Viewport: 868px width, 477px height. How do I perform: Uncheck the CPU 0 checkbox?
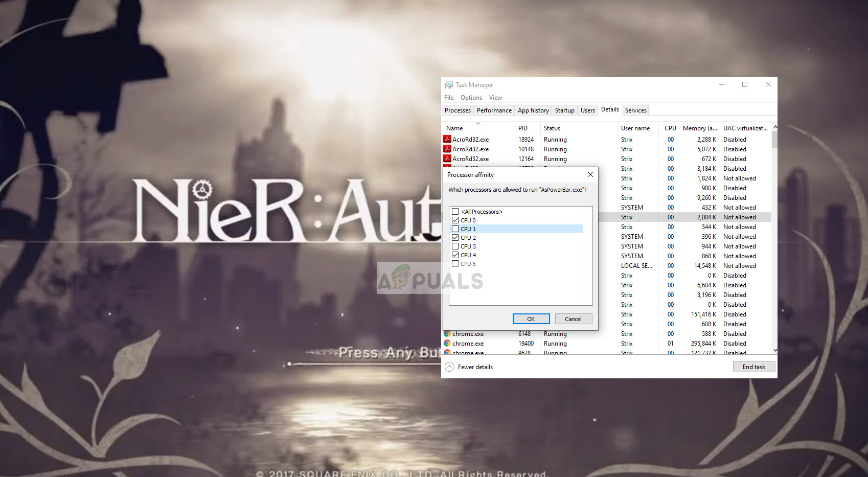[455, 220]
